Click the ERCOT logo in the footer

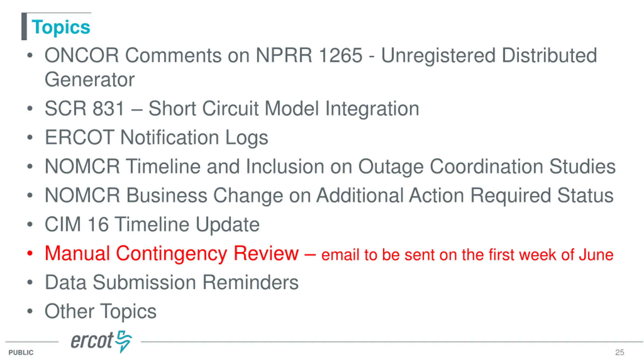click(x=101, y=342)
